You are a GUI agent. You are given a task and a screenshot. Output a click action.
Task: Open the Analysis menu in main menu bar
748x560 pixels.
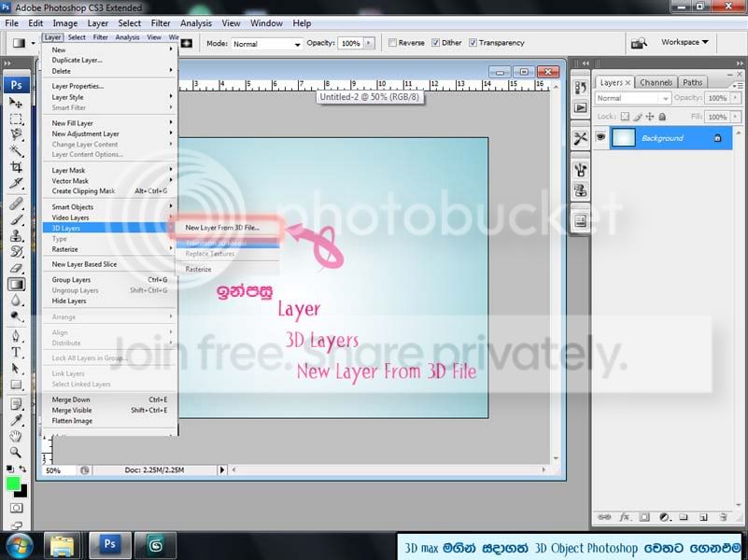pyautogui.click(x=195, y=23)
